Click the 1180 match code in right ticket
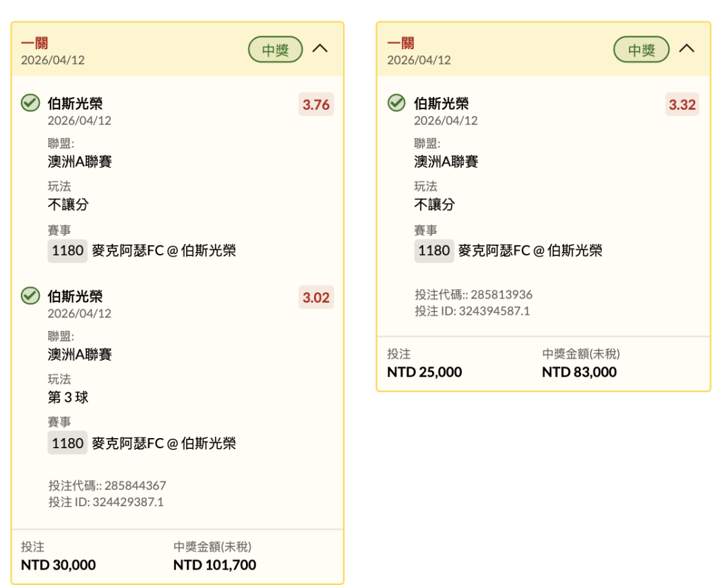 [x=434, y=251]
